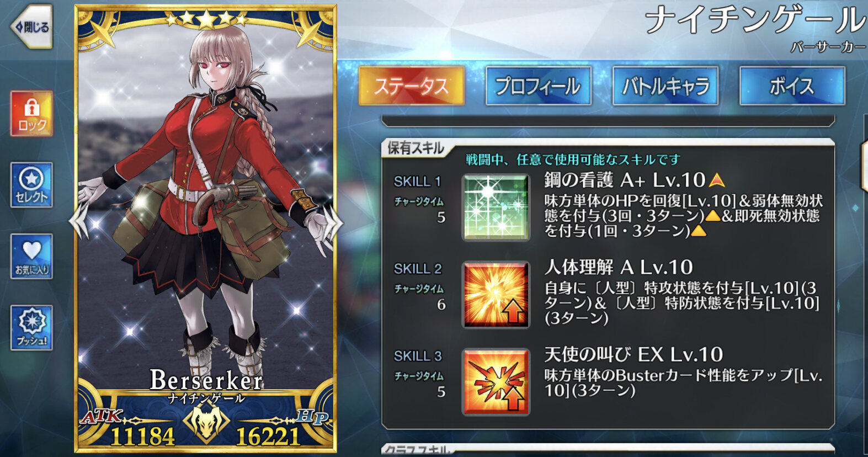Switch to the バトルキャラ tab
Image resolution: width=868 pixels, height=457 pixels.
[665, 86]
